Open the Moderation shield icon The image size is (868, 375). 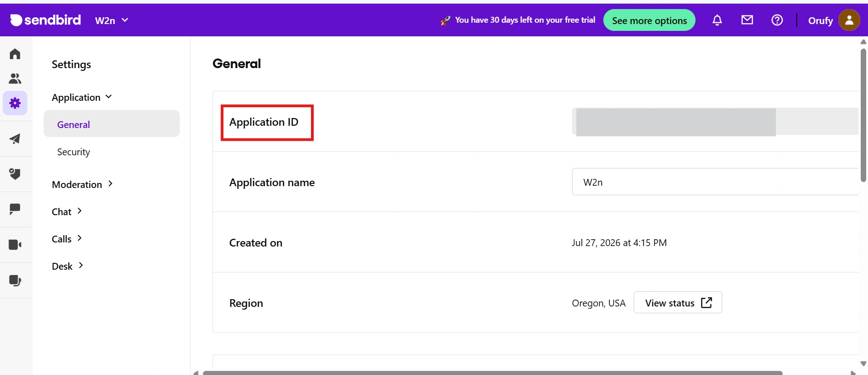(x=15, y=174)
